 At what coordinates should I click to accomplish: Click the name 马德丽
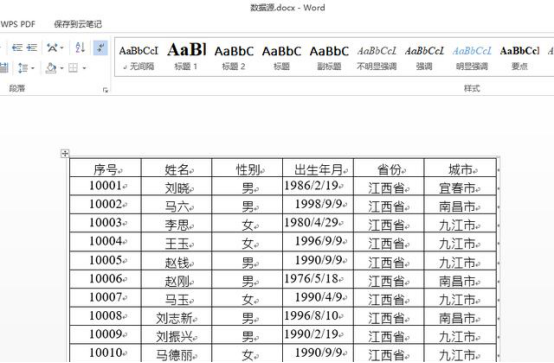174,355
